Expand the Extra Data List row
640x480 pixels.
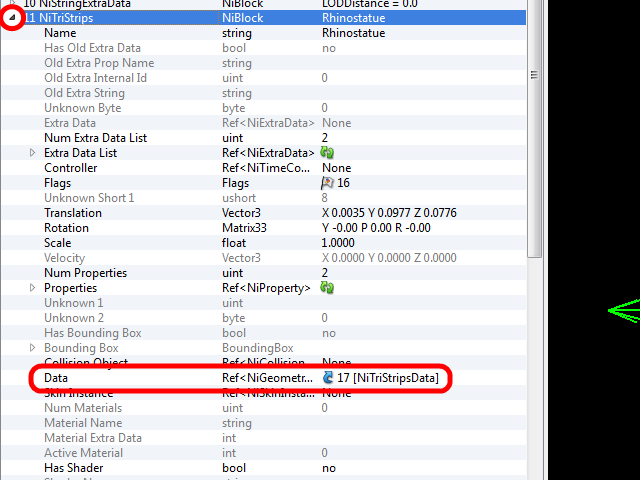pyautogui.click(x=32, y=153)
